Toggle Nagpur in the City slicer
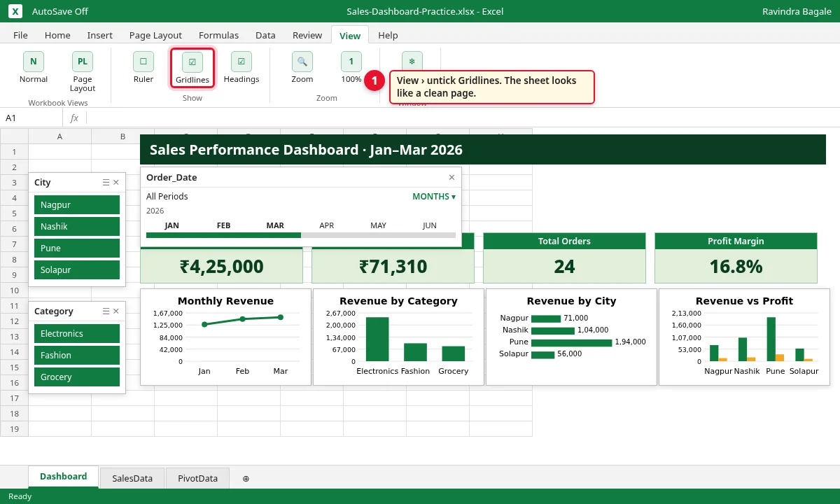Viewport: 840px width, 504px height. point(77,204)
